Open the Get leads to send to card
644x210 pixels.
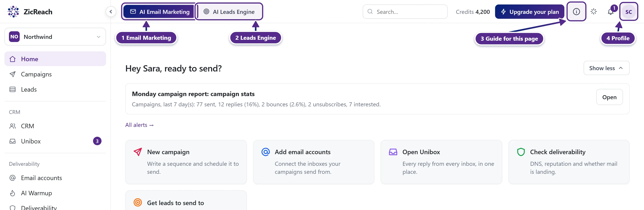pyautogui.click(x=186, y=201)
